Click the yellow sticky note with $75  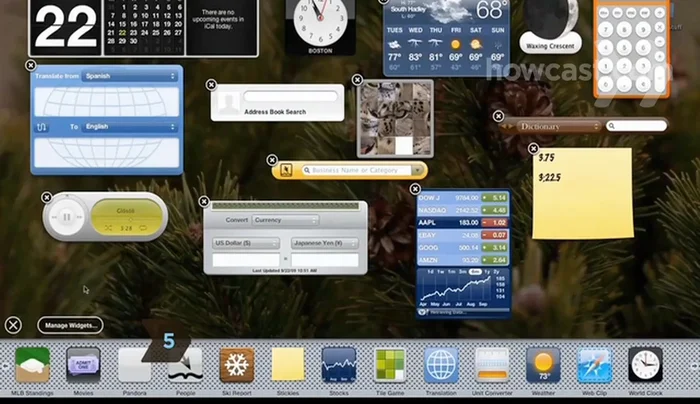click(583, 193)
